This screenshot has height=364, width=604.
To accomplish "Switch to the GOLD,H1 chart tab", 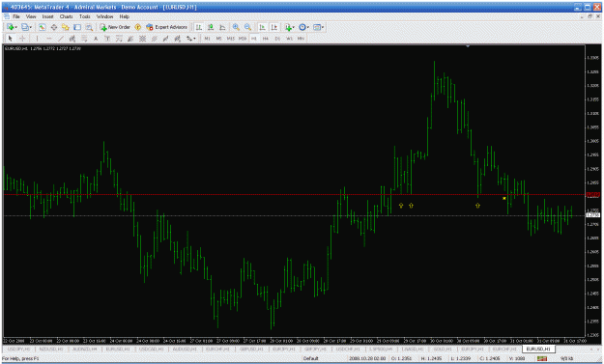I will tap(443, 349).
